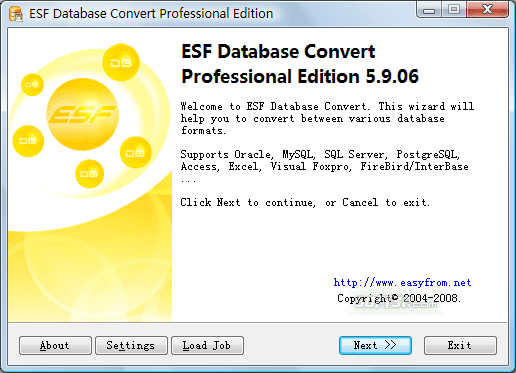Click the "Supports Oracle, MySQL" text line

(x=320, y=154)
